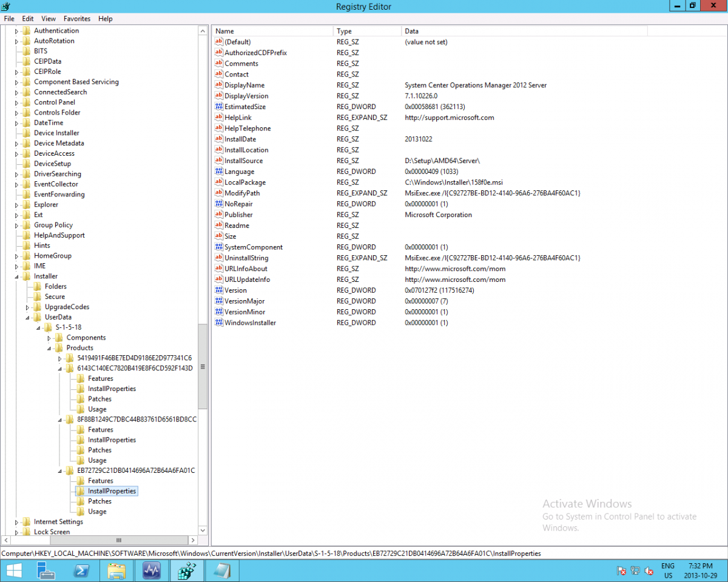Select the ModifyPath value name
This screenshot has height=582, width=728.
[242, 193]
